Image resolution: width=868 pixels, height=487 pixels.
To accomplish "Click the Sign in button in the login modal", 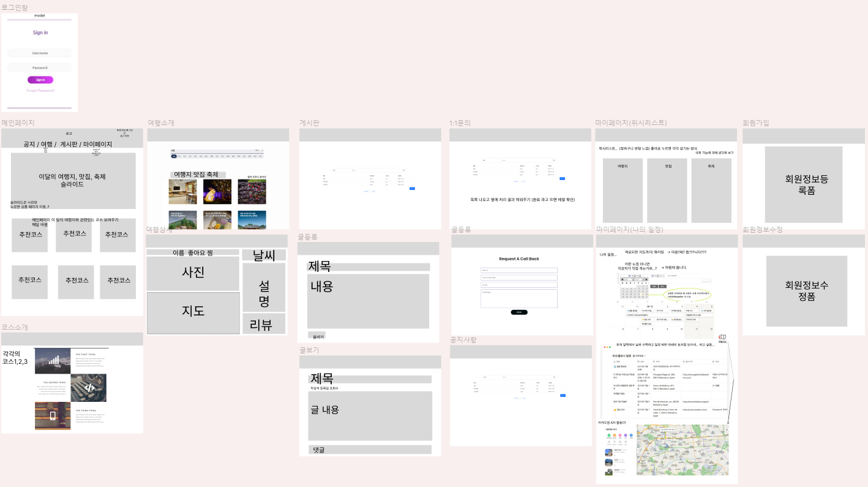I will pyautogui.click(x=40, y=80).
